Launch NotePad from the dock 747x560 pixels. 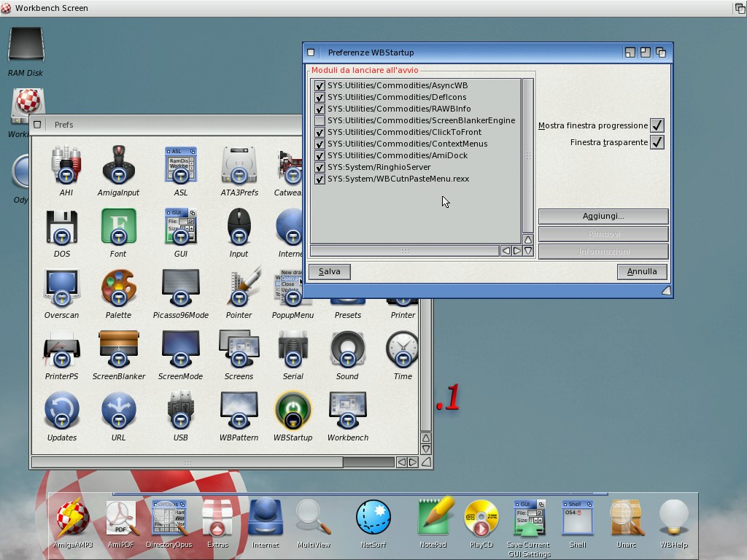(433, 518)
